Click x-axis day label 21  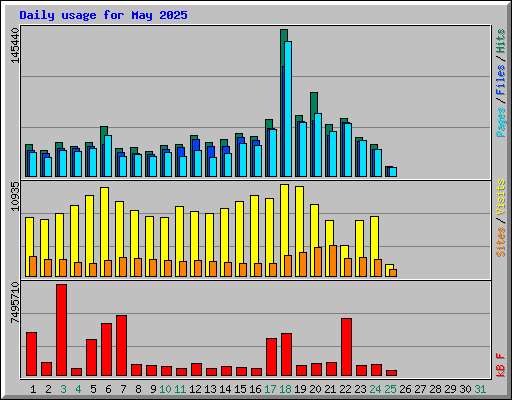tap(330, 389)
